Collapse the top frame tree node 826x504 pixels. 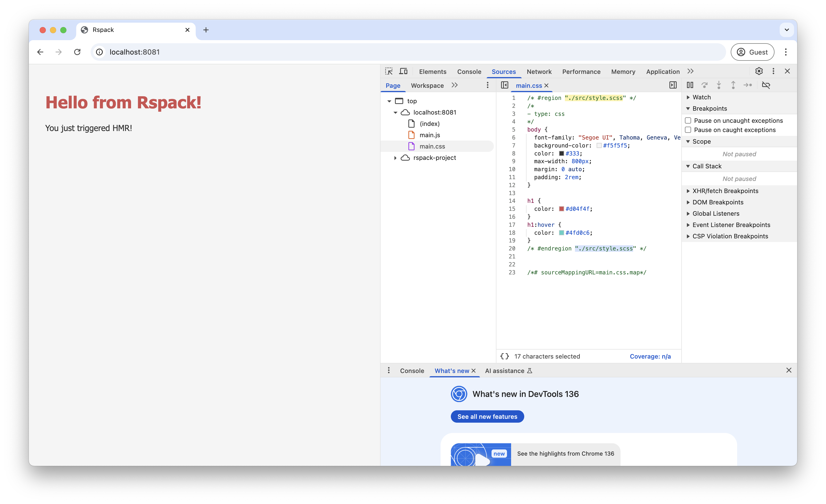tap(389, 101)
